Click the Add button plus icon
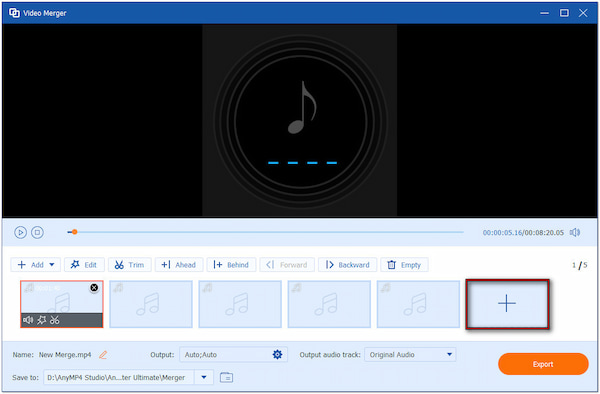600x394 pixels. point(22,265)
